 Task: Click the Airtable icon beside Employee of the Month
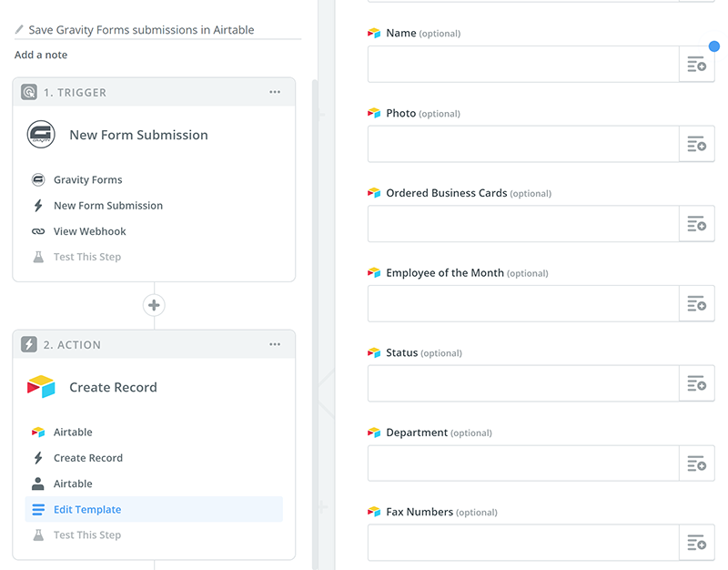pyautogui.click(x=374, y=272)
